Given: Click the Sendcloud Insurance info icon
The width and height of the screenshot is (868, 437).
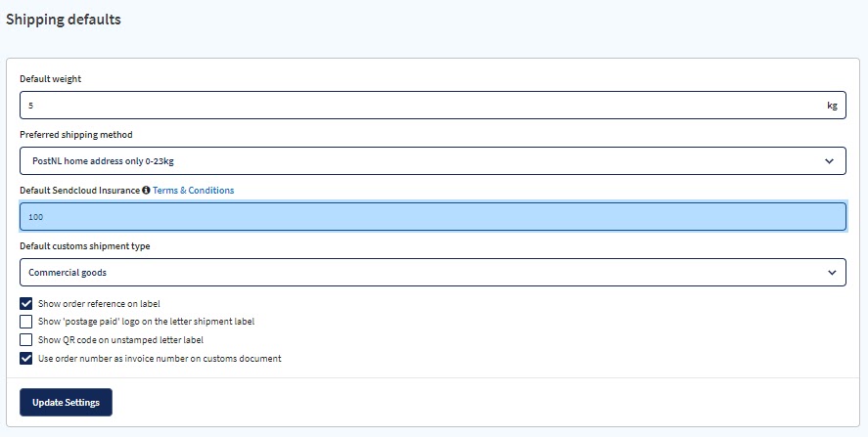Looking at the screenshot, I should coord(146,191).
